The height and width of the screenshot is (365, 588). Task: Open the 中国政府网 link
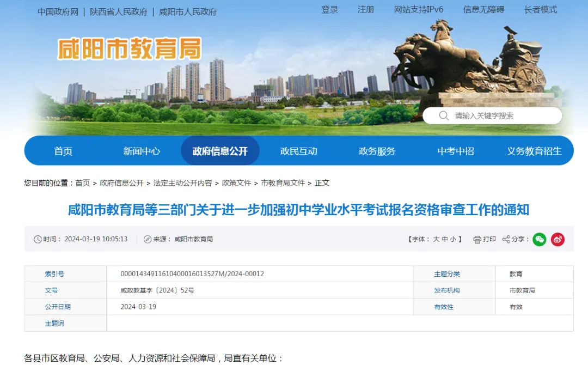pos(58,12)
